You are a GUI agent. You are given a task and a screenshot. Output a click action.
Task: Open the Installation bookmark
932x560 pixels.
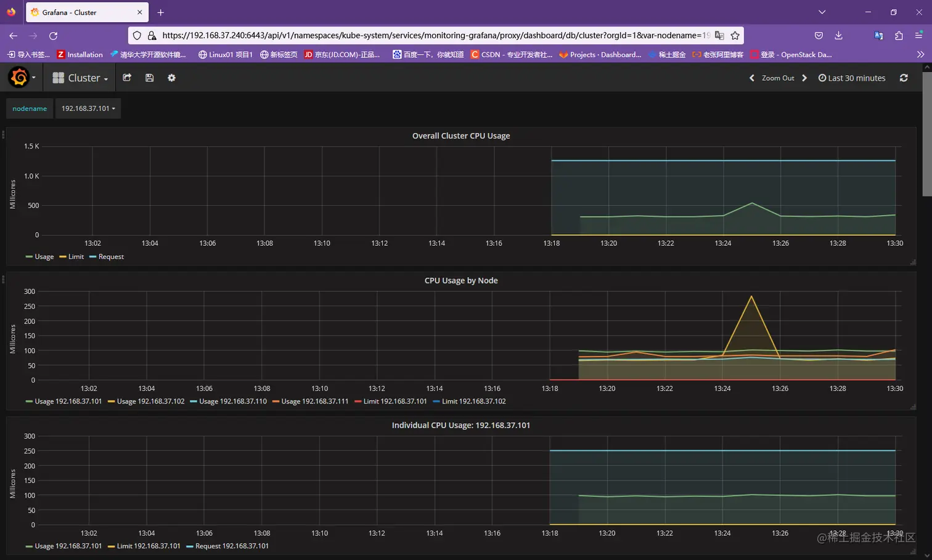point(80,55)
